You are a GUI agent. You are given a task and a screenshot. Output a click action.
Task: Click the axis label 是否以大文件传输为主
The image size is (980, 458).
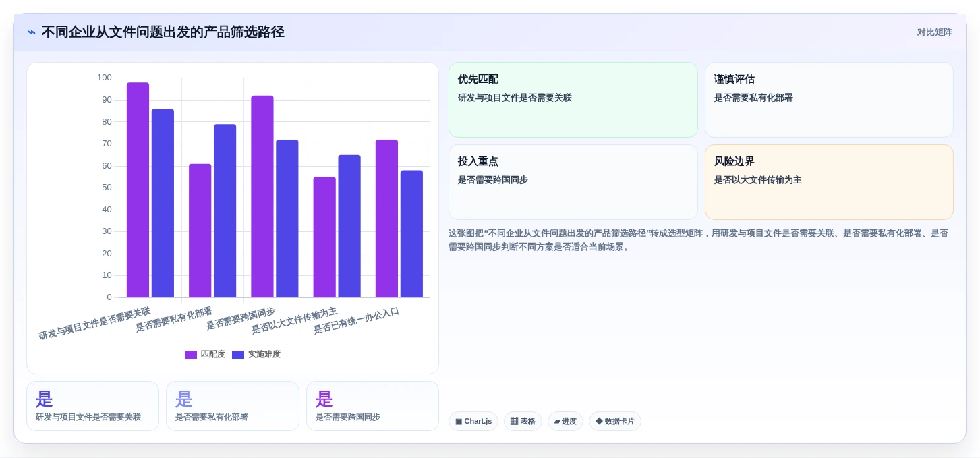295,321
